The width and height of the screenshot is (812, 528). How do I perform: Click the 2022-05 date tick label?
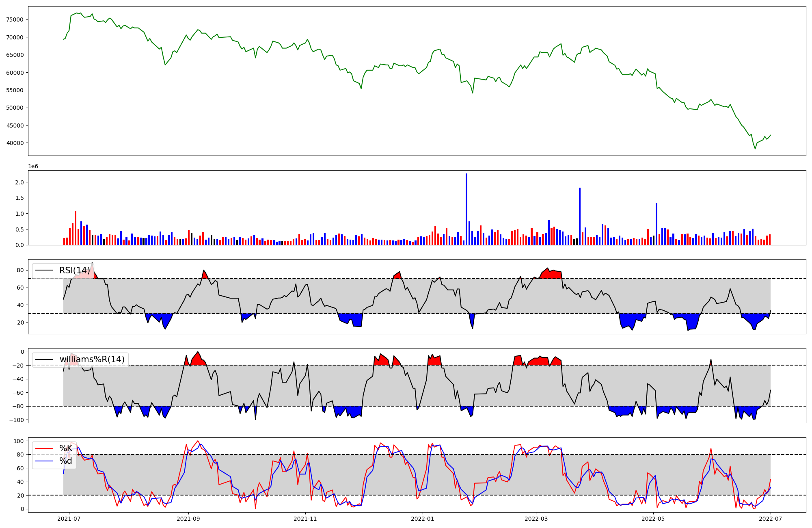653,519
